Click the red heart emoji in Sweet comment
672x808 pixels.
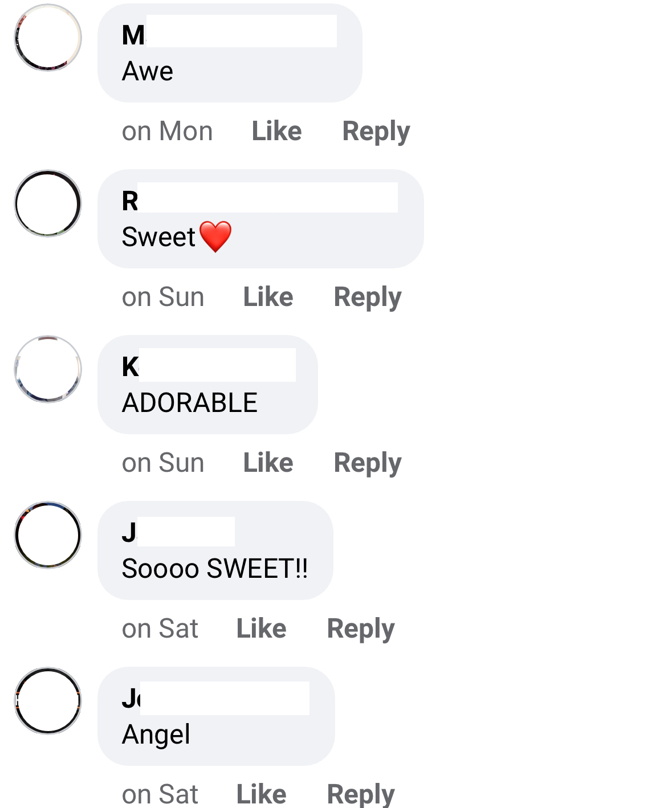[x=216, y=236]
